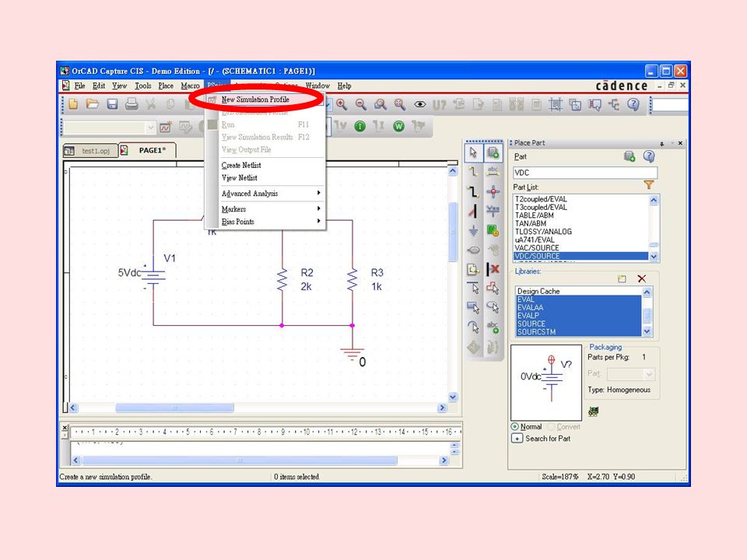Select the Place Text abc-plus tool
This screenshot has height=560, width=747.
(x=493, y=327)
